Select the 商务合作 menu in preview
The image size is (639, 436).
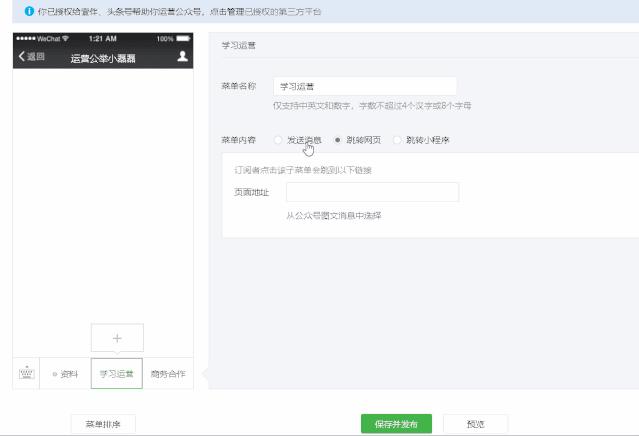(168, 374)
